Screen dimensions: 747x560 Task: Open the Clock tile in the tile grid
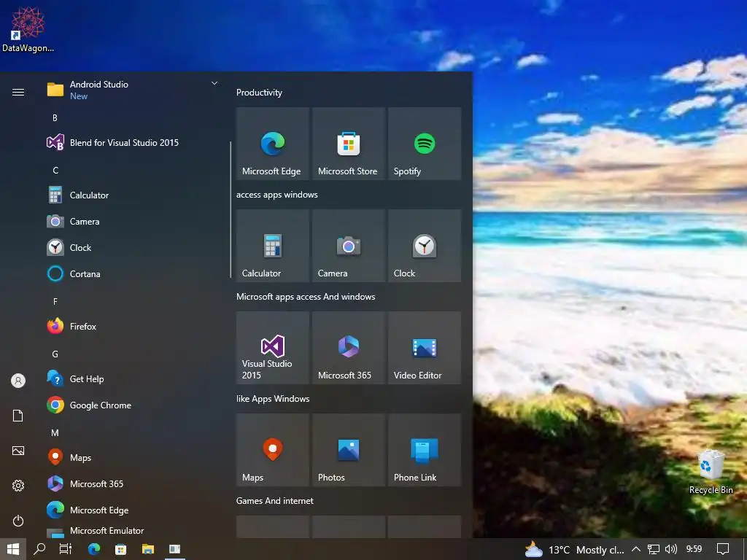coord(424,246)
